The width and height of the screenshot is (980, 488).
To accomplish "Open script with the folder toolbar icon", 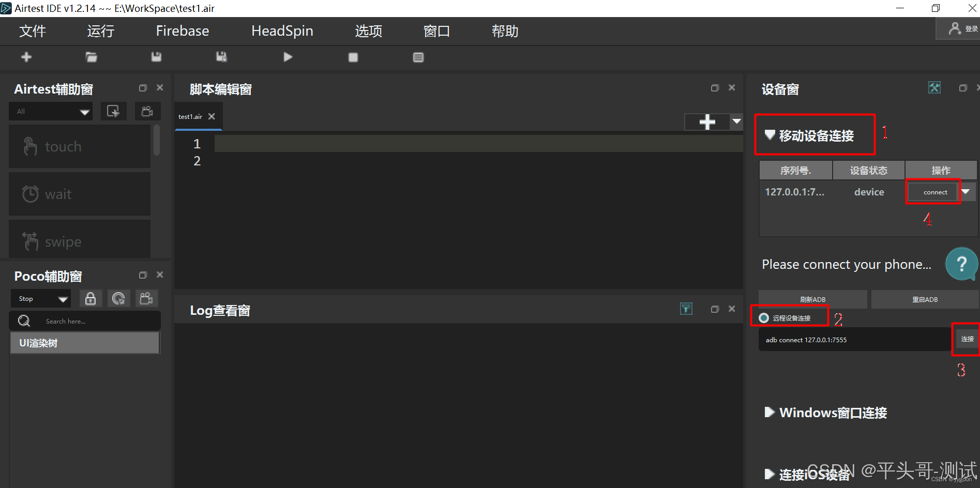I will (x=92, y=57).
